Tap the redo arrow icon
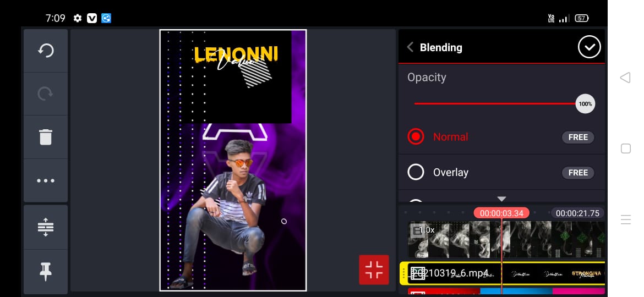 click(x=46, y=94)
